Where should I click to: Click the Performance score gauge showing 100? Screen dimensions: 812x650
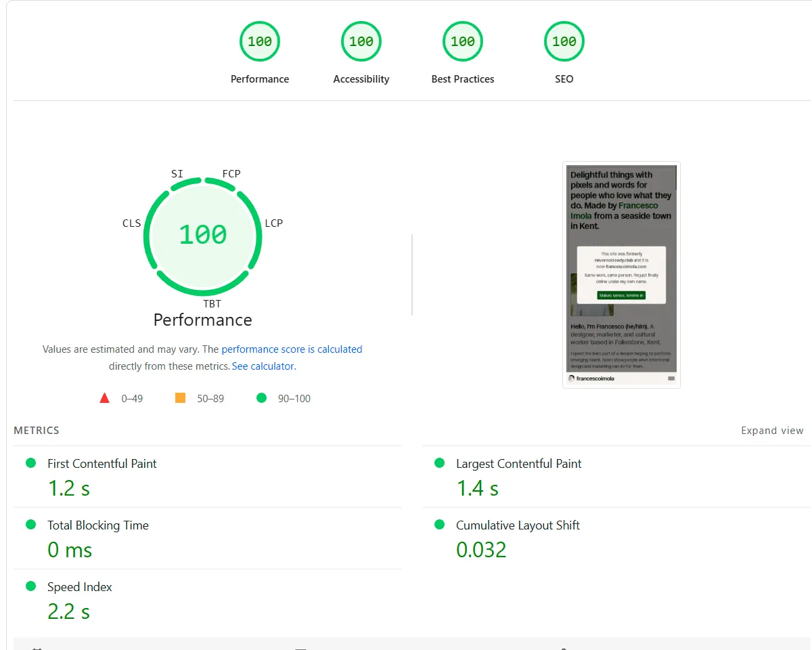(202, 236)
